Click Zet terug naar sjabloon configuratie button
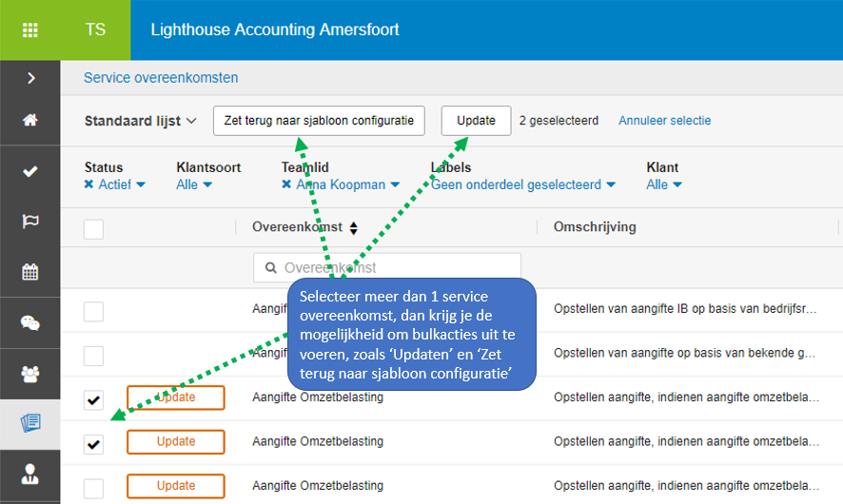843x504 pixels. (x=318, y=121)
